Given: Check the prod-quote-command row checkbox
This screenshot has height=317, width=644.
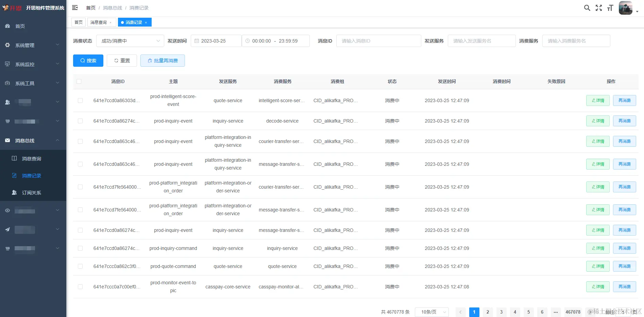Looking at the screenshot, I should point(80,266).
